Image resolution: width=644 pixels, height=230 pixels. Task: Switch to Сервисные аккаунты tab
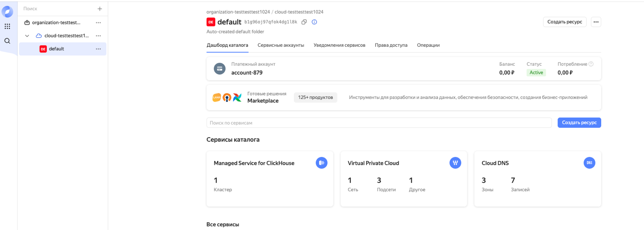click(281, 45)
